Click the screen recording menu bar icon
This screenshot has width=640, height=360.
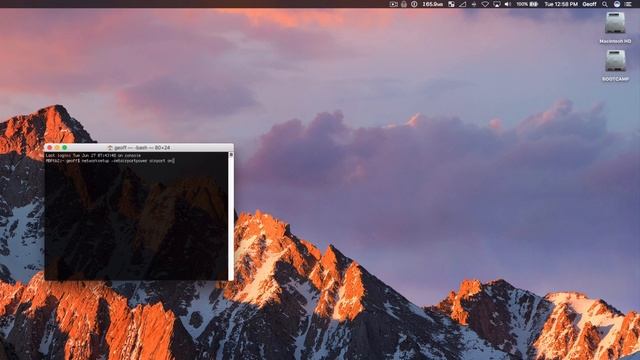coord(393,4)
